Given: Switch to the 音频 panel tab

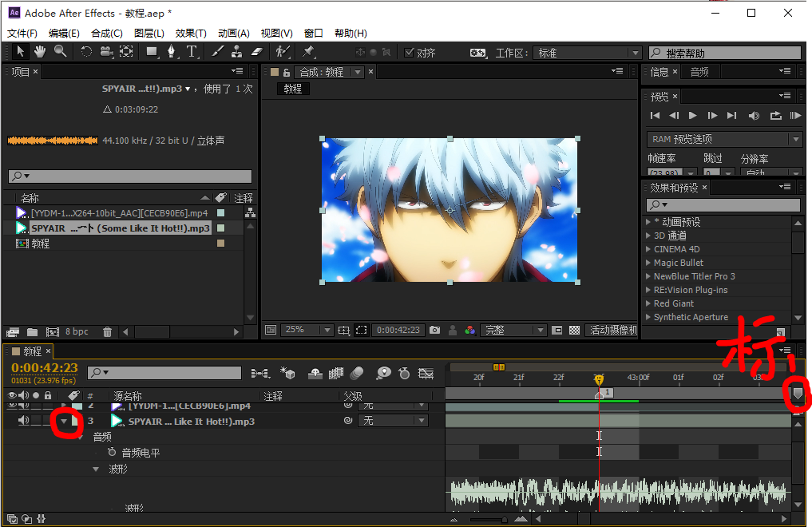Looking at the screenshot, I should click(699, 72).
